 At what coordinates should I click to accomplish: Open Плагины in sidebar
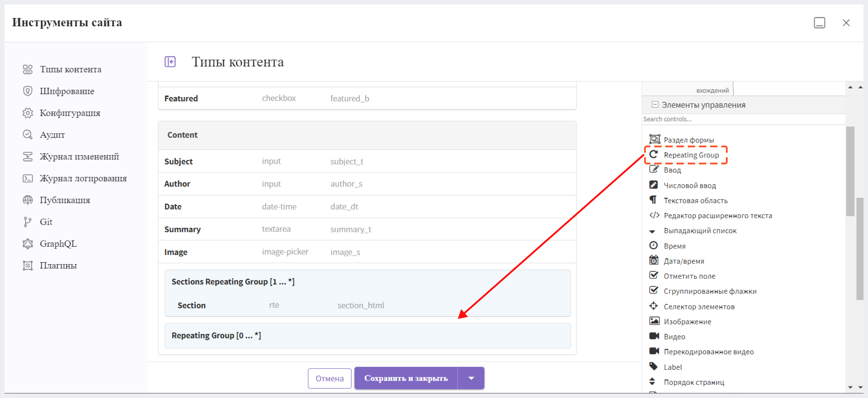click(x=58, y=265)
